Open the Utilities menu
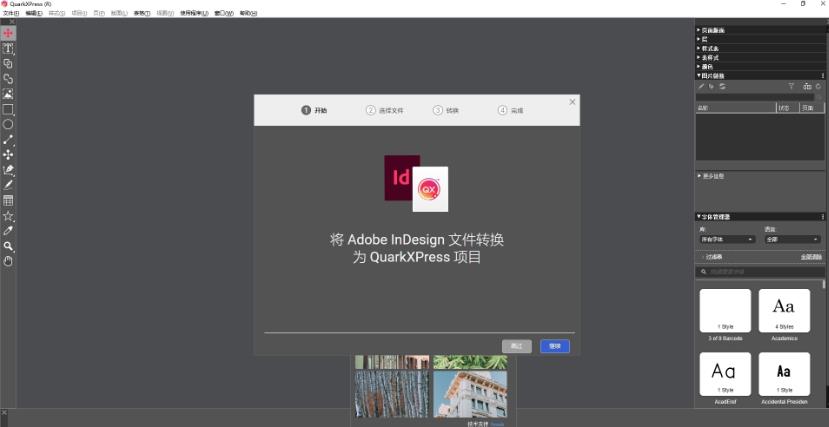This screenshot has height=427, width=829. (x=194, y=13)
